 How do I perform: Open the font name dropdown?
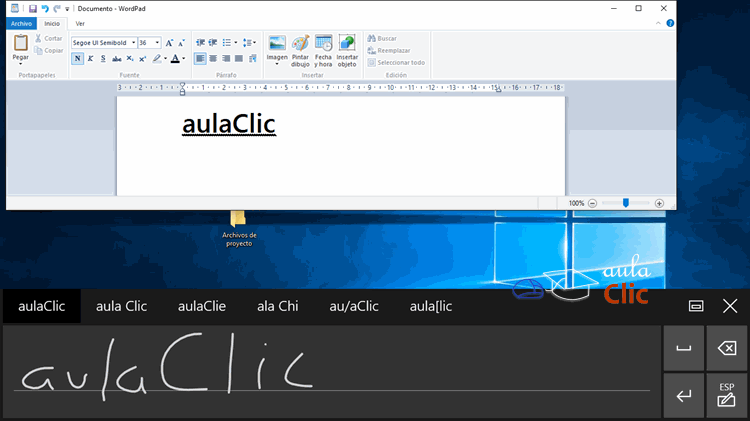(132, 43)
